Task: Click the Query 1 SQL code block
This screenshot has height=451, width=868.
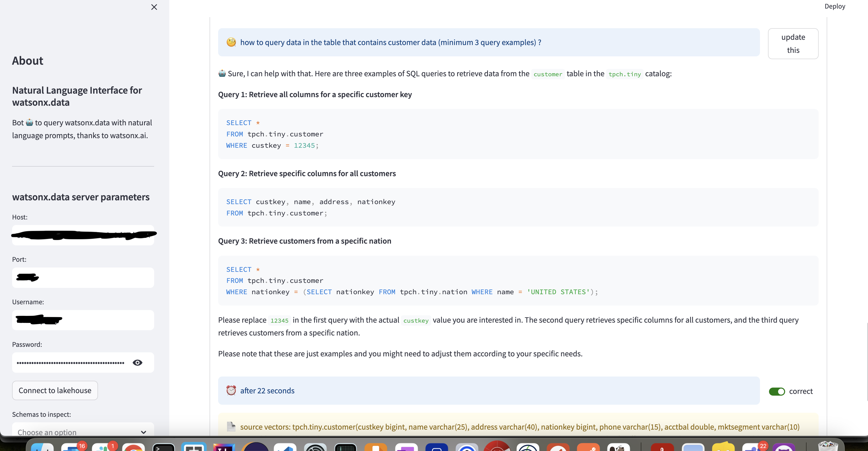Action: coord(518,134)
